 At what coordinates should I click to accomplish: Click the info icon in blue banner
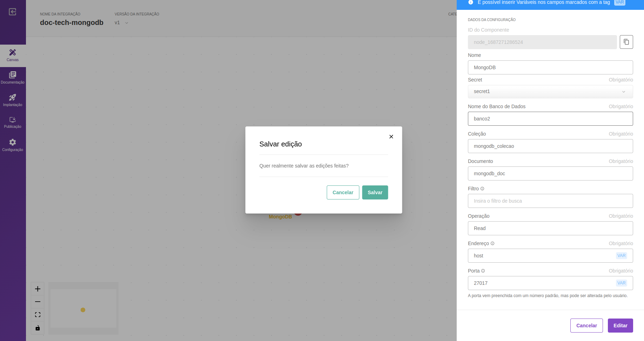pyautogui.click(x=471, y=2)
